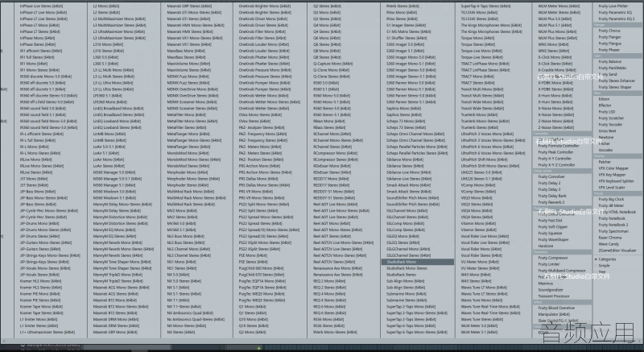Choose PuigChild 660 Mono [64bit]
The height and width of the screenshot is (352, 644).
[262, 268]
